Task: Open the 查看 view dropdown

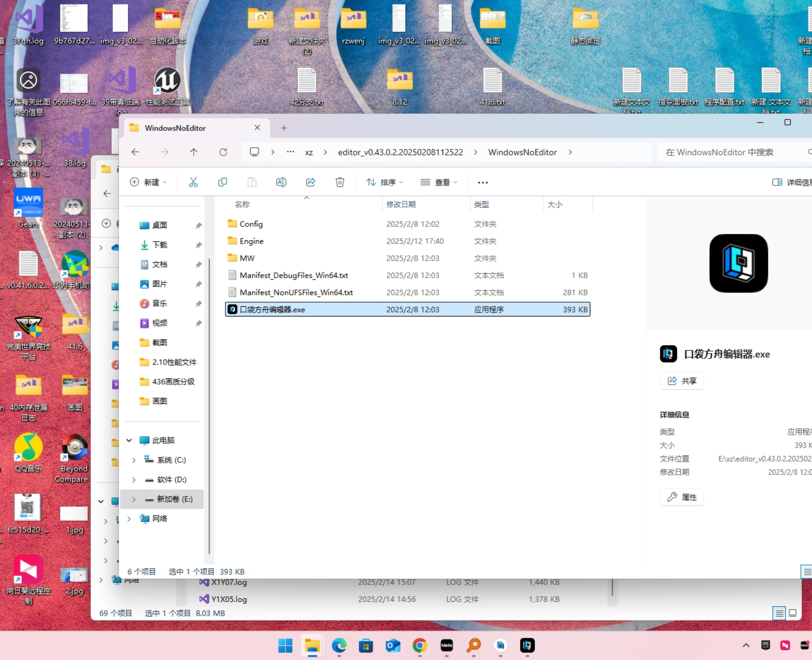Action: 439,182
